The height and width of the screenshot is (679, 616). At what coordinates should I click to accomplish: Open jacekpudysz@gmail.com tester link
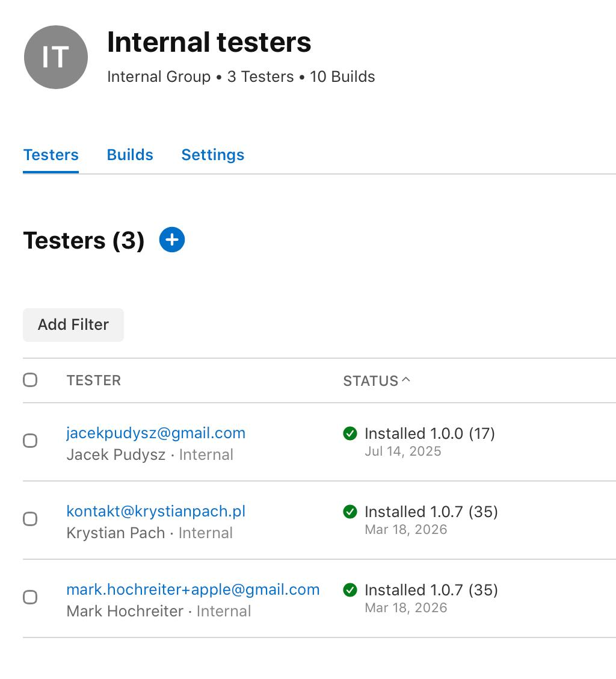[x=156, y=433]
